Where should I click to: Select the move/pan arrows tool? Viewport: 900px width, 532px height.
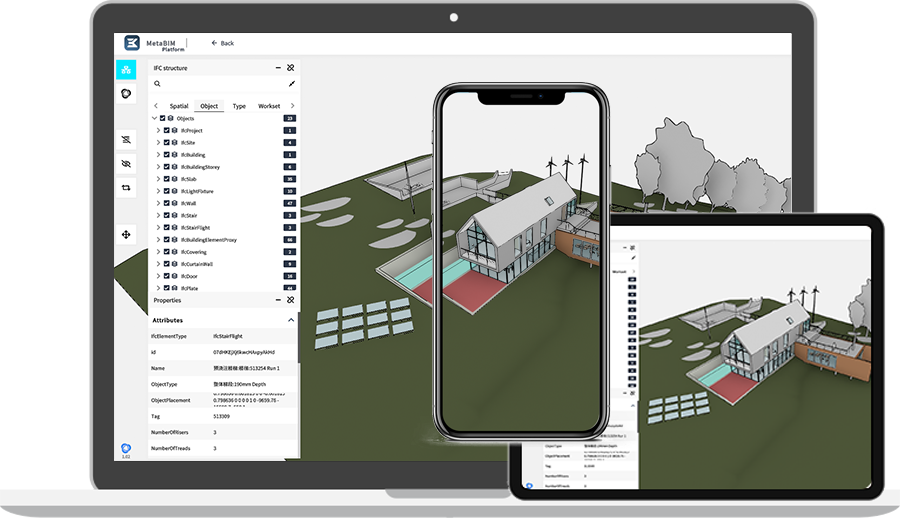(x=126, y=235)
